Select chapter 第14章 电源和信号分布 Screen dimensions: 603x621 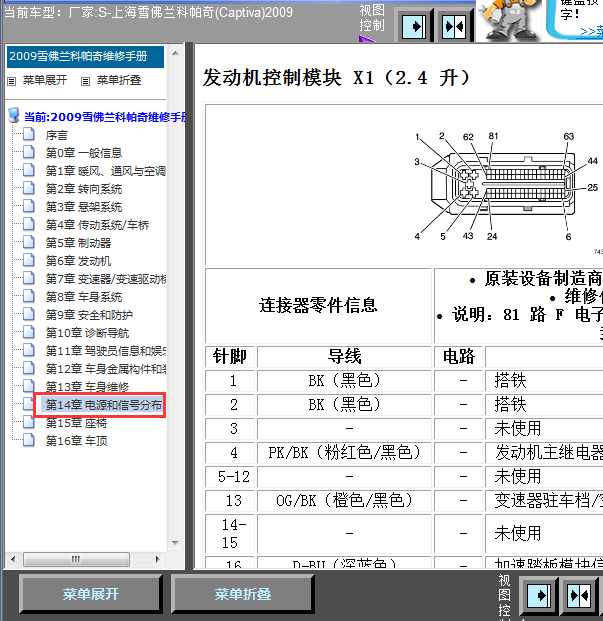coord(103,405)
